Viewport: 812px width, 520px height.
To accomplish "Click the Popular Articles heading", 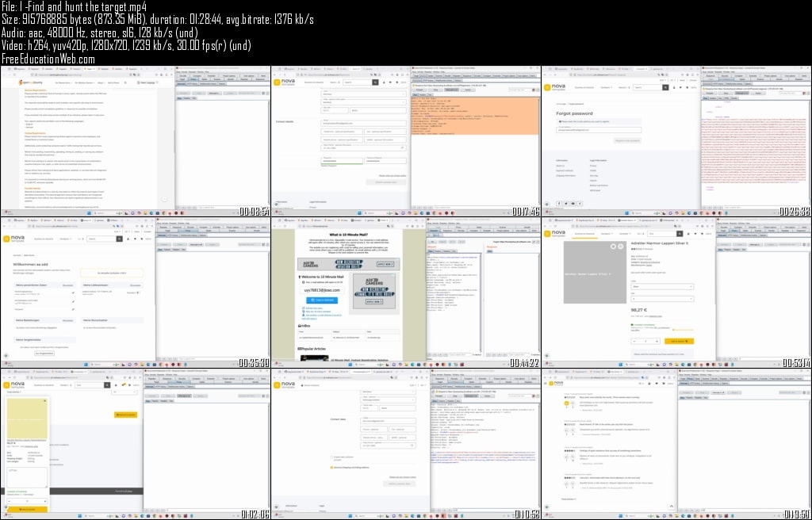I will pos(312,349).
